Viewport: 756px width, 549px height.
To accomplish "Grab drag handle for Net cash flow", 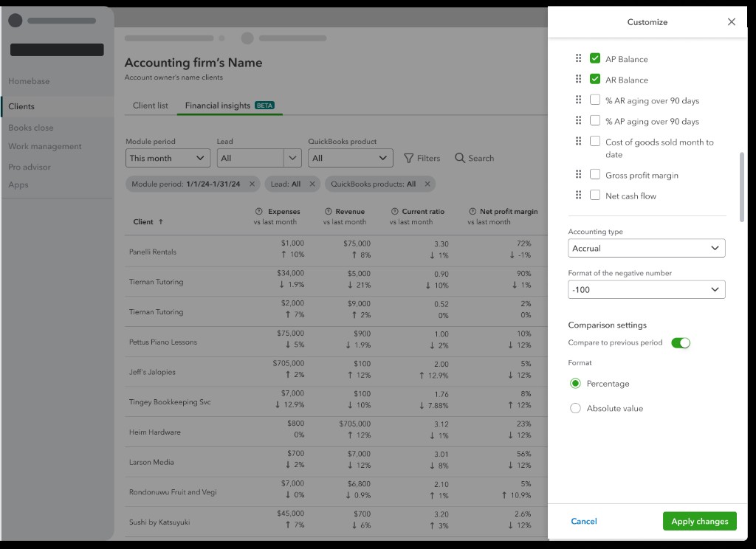I will pyautogui.click(x=578, y=195).
